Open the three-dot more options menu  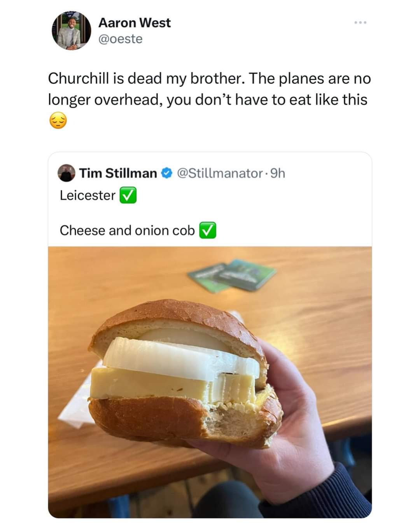click(x=360, y=23)
